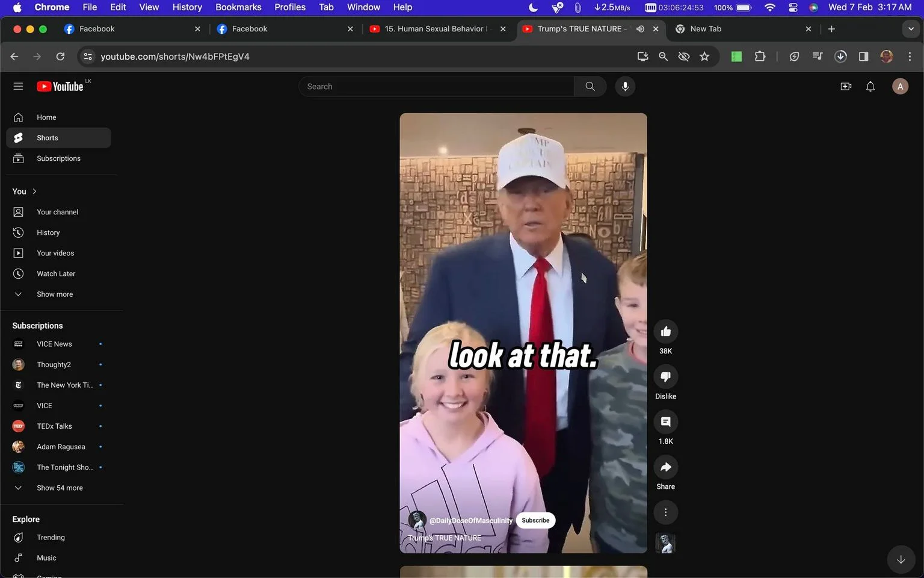924x578 pixels.
Task: Open the Bookmarks menu in menu bar
Action: (x=238, y=7)
